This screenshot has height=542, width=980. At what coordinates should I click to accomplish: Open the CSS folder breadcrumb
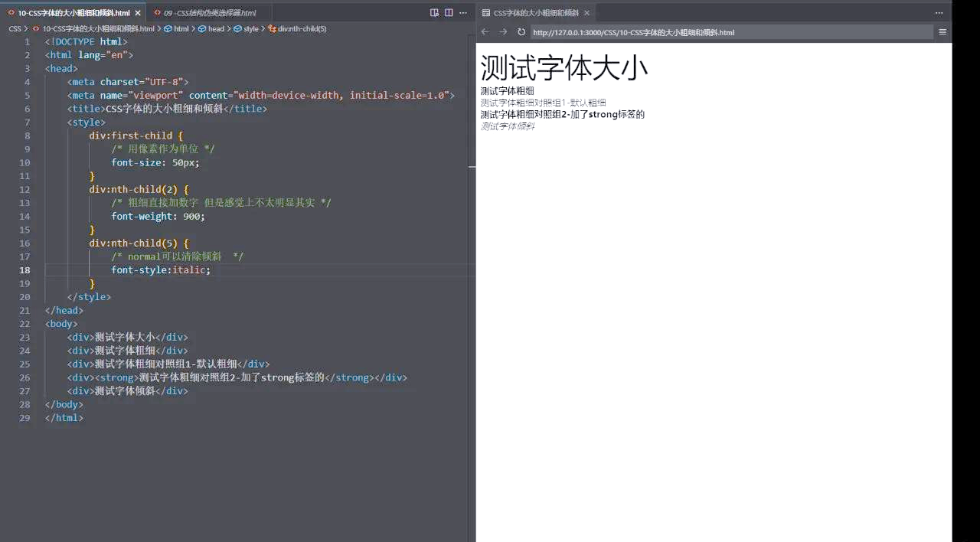coord(15,28)
